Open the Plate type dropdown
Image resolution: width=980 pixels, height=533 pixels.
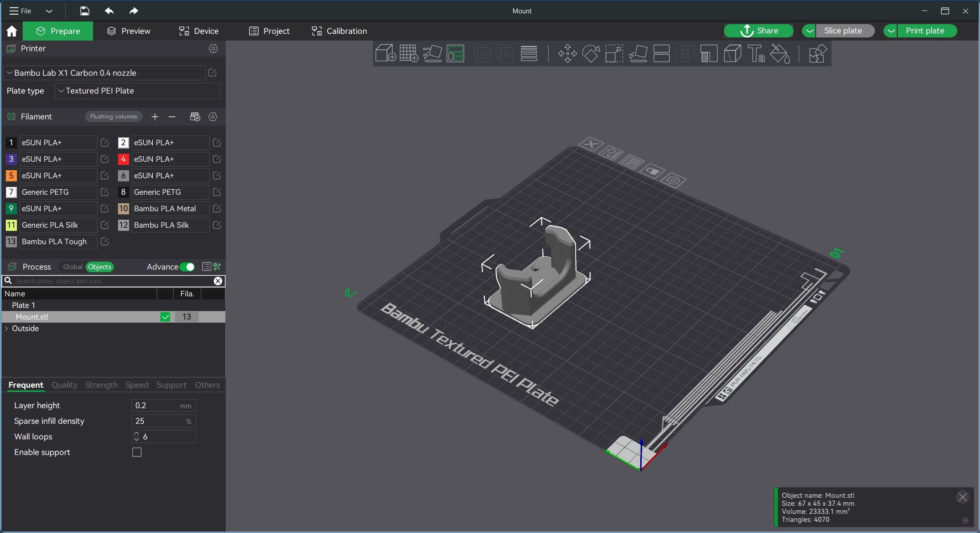pos(138,91)
